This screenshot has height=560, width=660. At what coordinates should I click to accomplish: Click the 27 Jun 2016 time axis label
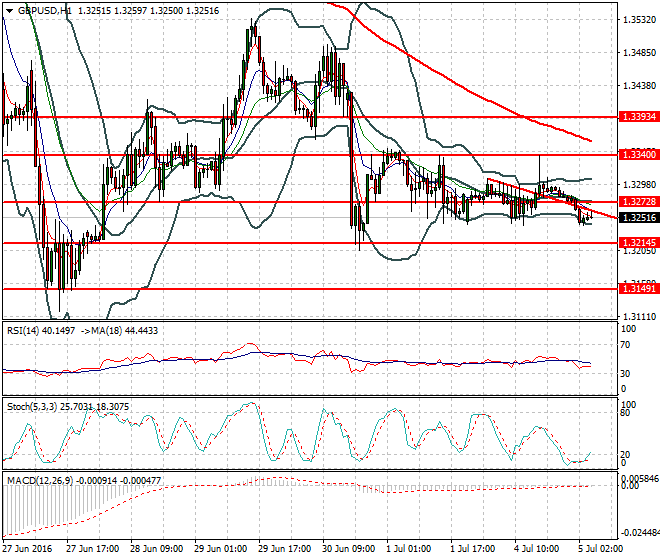(27, 549)
